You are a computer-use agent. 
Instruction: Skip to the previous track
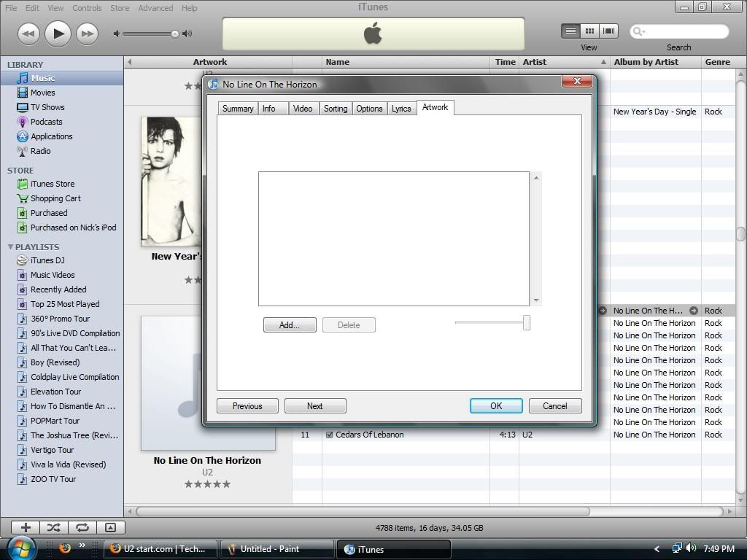[x=28, y=34]
